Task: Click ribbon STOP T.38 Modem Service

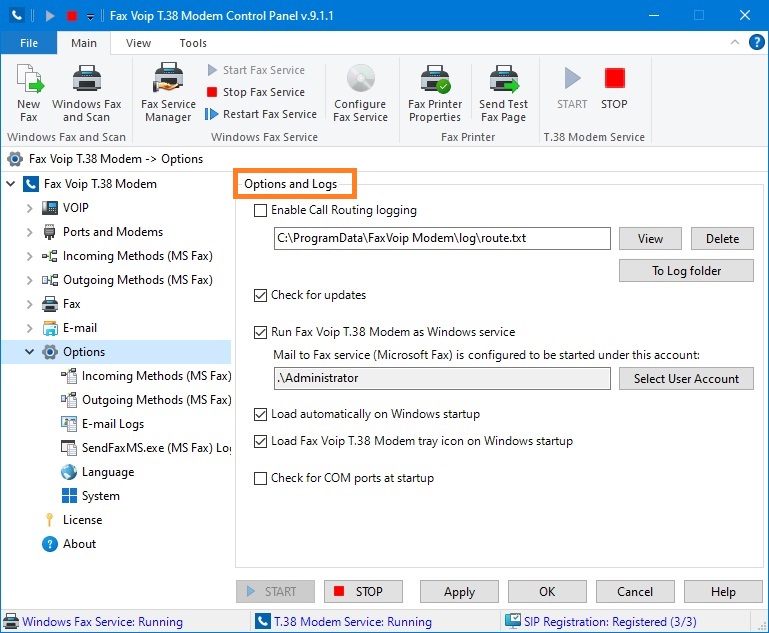Action: point(614,89)
